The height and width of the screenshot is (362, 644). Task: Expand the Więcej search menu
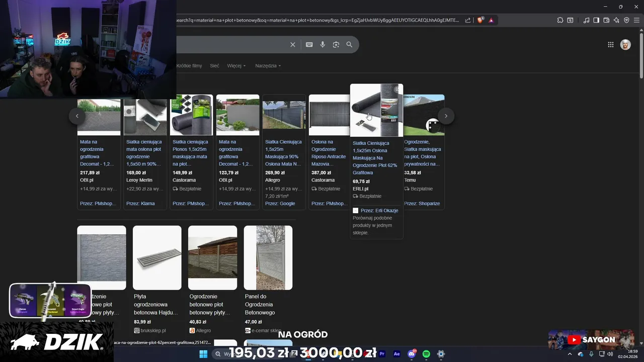coord(236,66)
